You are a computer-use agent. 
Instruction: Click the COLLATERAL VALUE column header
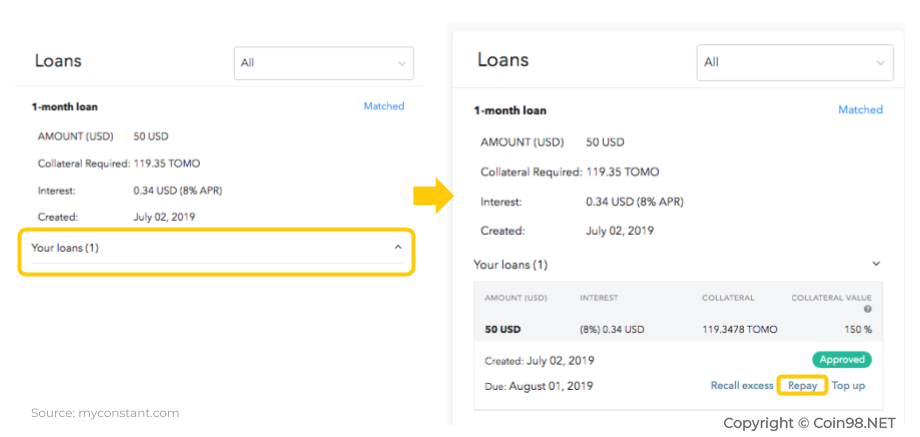click(831, 298)
